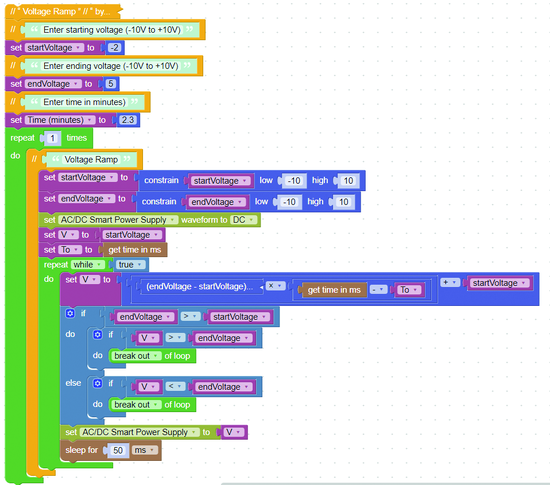
Task: Click gear icon on V < endVoltage if block
Action: click(x=98, y=383)
